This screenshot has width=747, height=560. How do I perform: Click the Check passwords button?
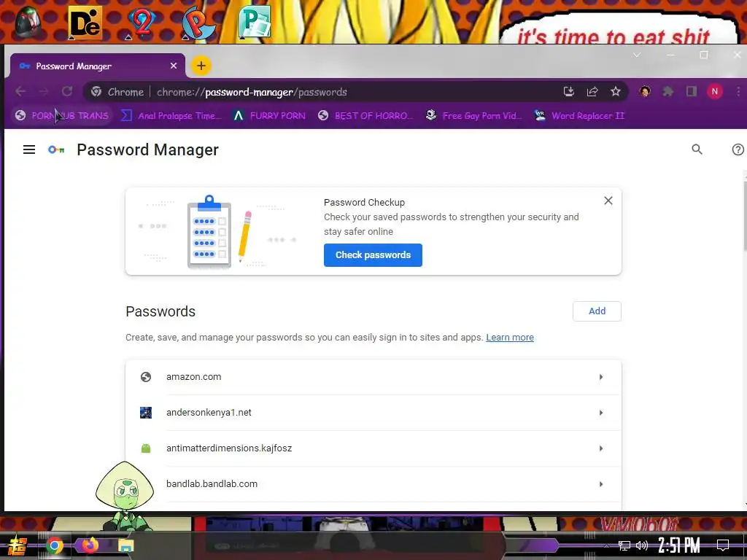(x=373, y=254)
